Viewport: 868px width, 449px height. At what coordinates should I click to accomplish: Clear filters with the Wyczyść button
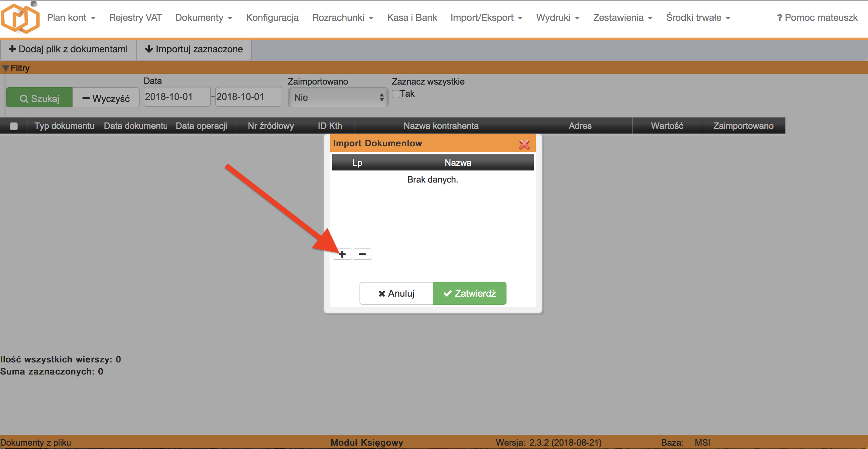106,98
